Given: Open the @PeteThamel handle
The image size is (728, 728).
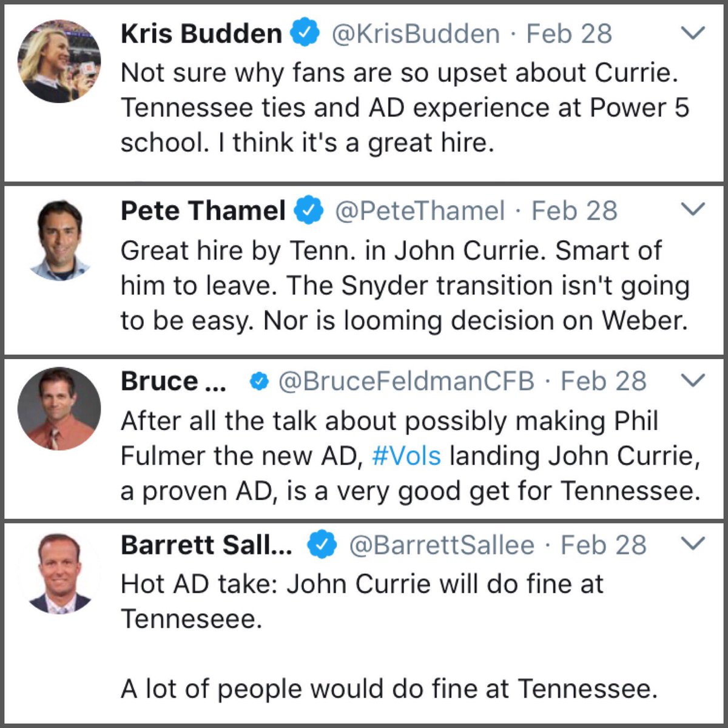Looking at the screenshot, I should (x=420, y=211).
